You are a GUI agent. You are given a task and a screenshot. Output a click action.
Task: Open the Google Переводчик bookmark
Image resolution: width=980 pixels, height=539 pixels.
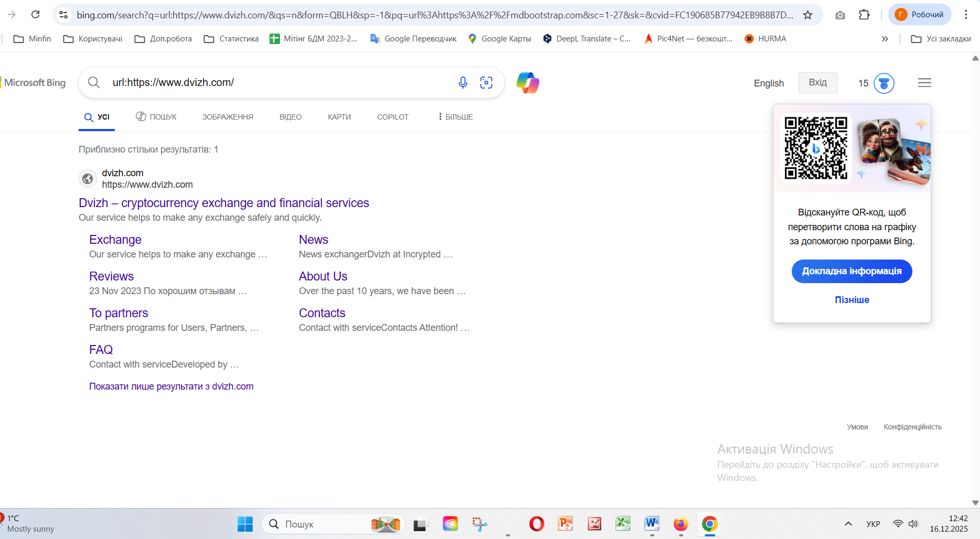[x=413, y=39]
